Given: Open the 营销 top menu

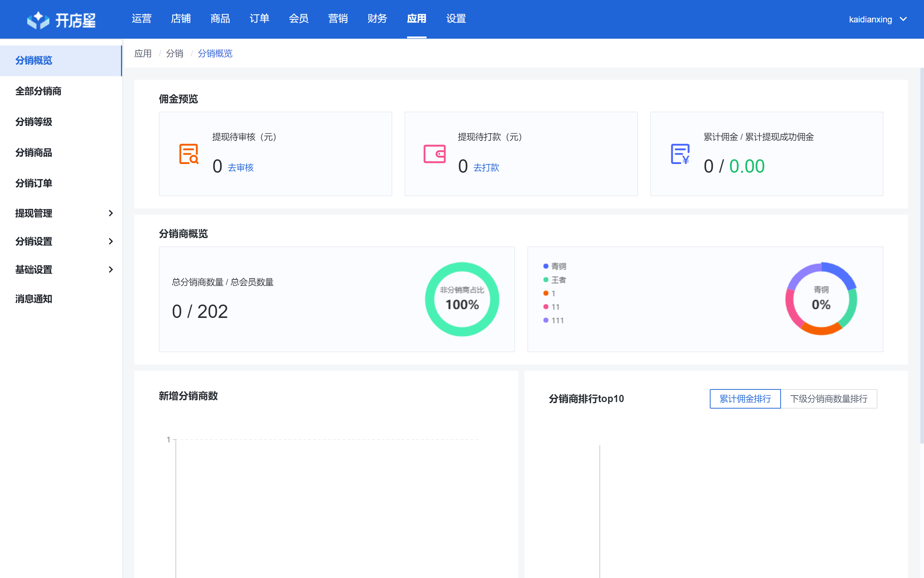Looking at the screenshot, I should (x=338, y=18).
